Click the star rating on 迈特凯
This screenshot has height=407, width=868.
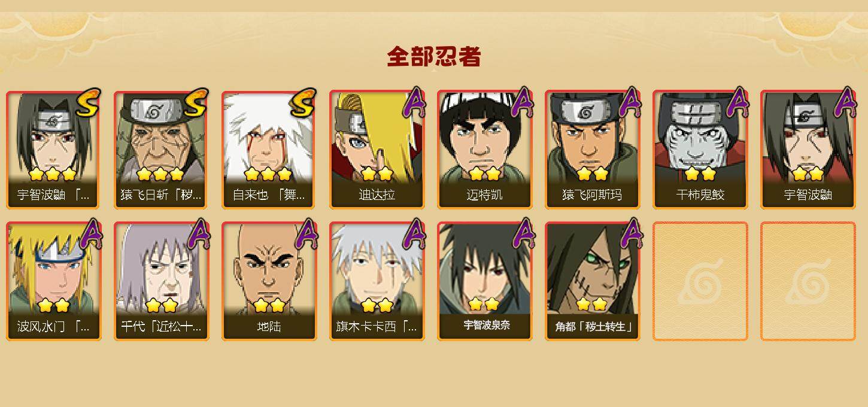pos(485,174)
